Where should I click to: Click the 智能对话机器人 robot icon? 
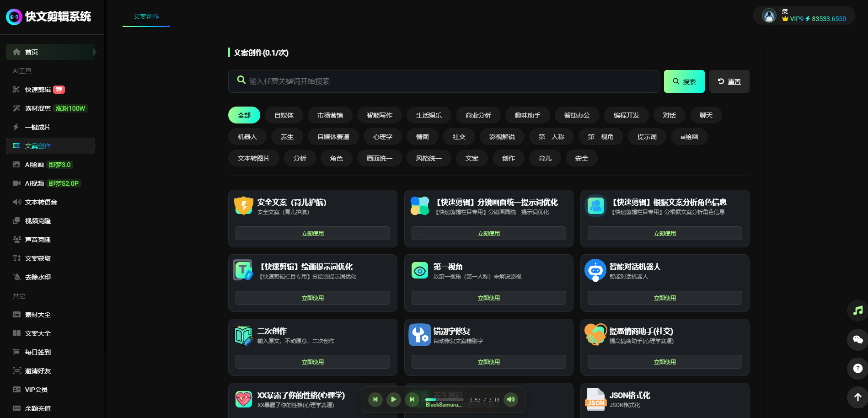(595, 270)
